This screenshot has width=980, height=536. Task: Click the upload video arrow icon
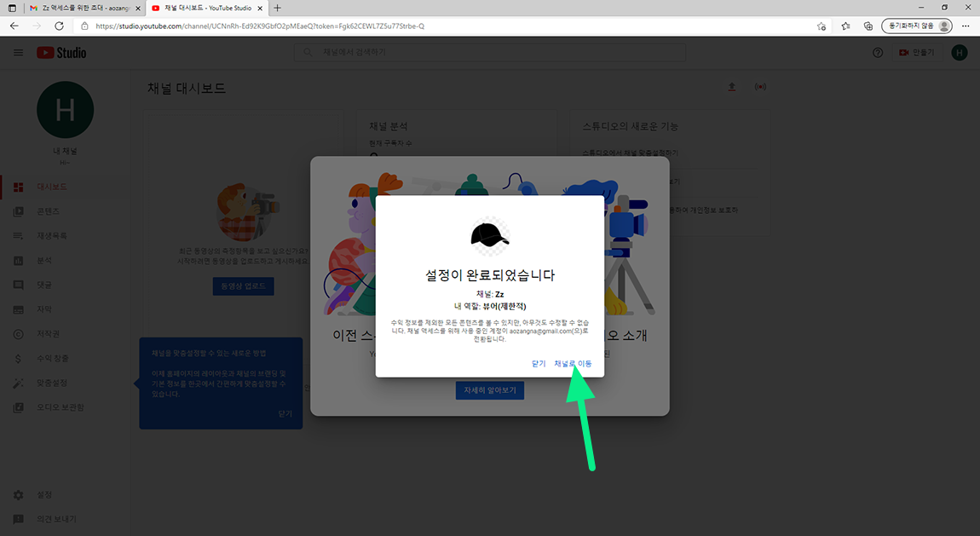pyautogui.click(x=731, y=87)
